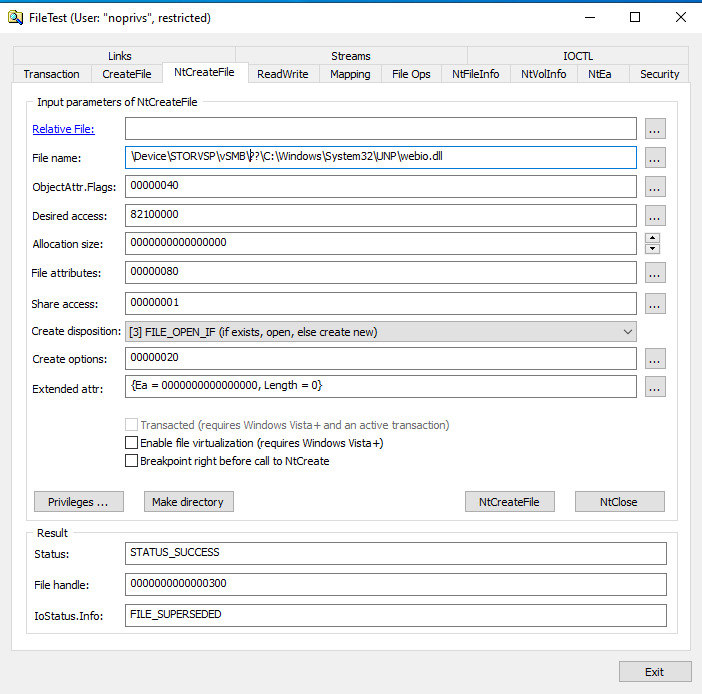Screen dimensions: 702x694
Task: Open the Desired access ellipsis button
Action: coord(655,216)
